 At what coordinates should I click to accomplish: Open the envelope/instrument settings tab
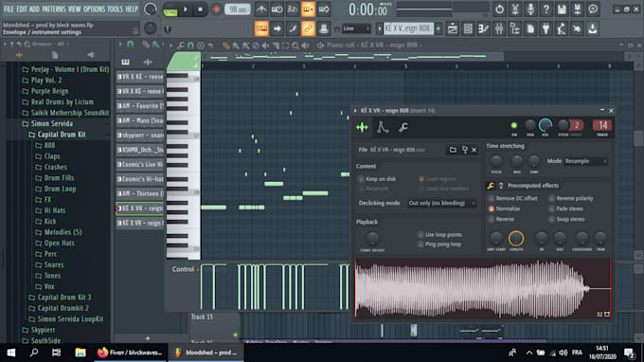coord(383,127)
